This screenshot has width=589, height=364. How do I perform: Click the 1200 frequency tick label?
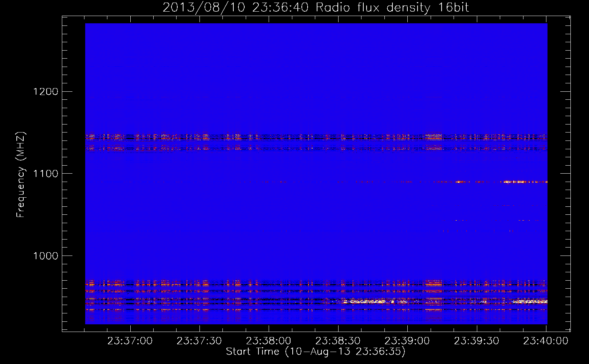coord(46,91)
